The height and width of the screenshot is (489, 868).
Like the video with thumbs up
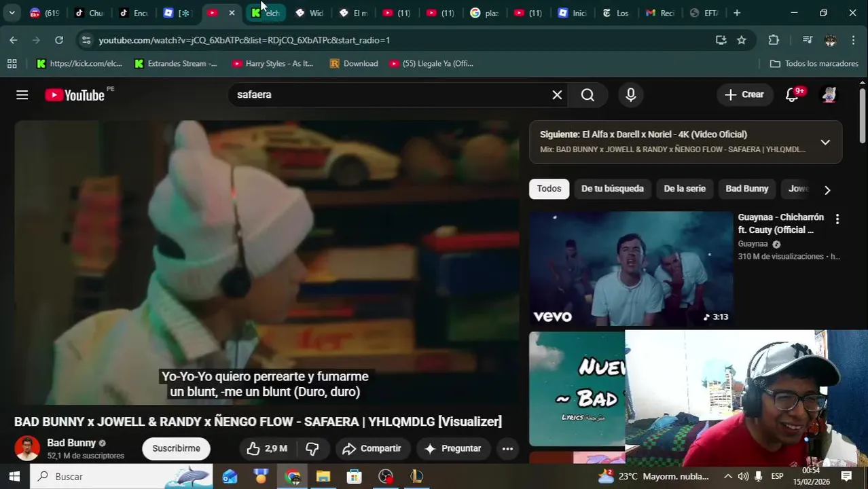[266, 448]
